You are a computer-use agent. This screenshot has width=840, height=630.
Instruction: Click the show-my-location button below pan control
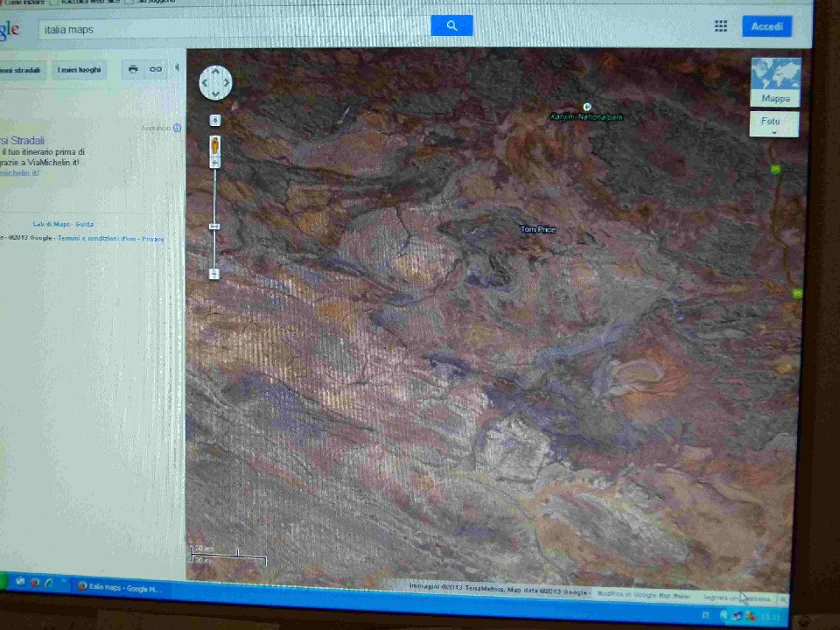pyautogui.click(x=215, y=120)
